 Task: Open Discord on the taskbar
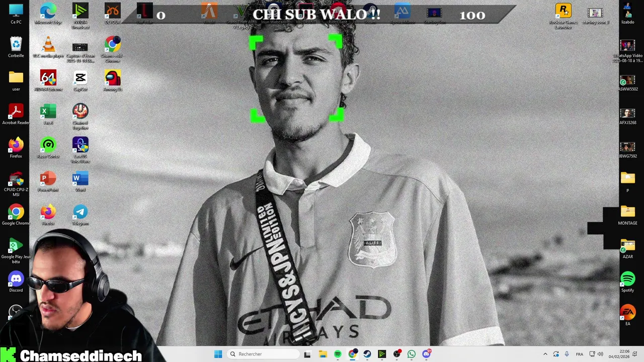click(x=427, y=354)
